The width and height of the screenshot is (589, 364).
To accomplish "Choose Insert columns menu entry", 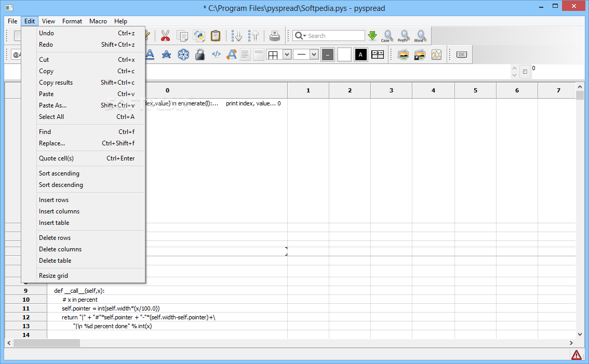I will pyautogui.click(x=83, y=211).
